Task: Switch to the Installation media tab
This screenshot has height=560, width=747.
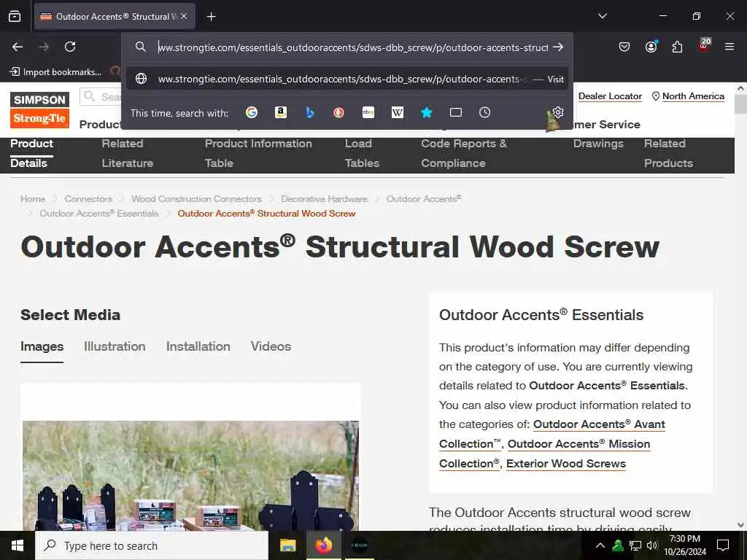Action: tap(198, 346)
